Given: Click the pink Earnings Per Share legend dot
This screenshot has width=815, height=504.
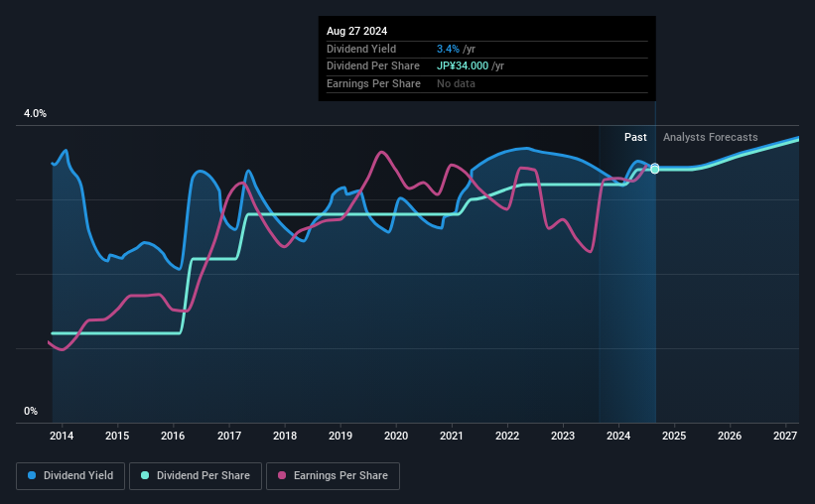Looking at the screenshot, I should click(282, 475).
